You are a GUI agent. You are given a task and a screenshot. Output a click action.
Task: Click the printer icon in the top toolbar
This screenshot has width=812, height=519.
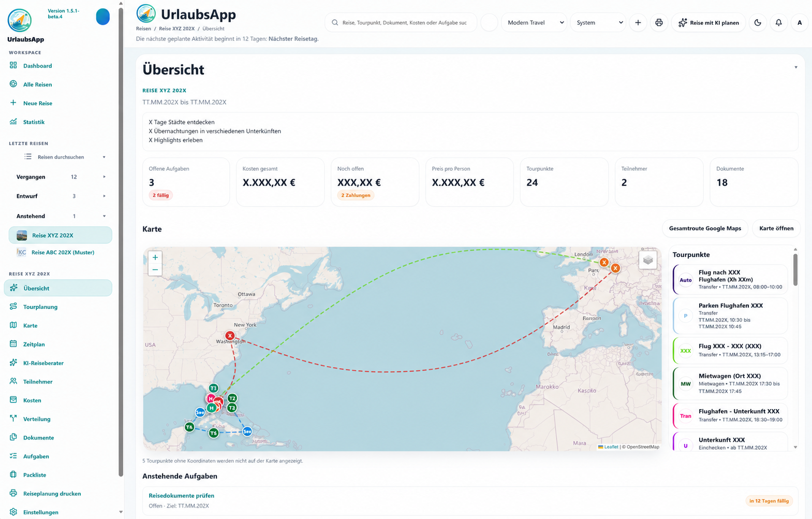click(x=659, y=23)
